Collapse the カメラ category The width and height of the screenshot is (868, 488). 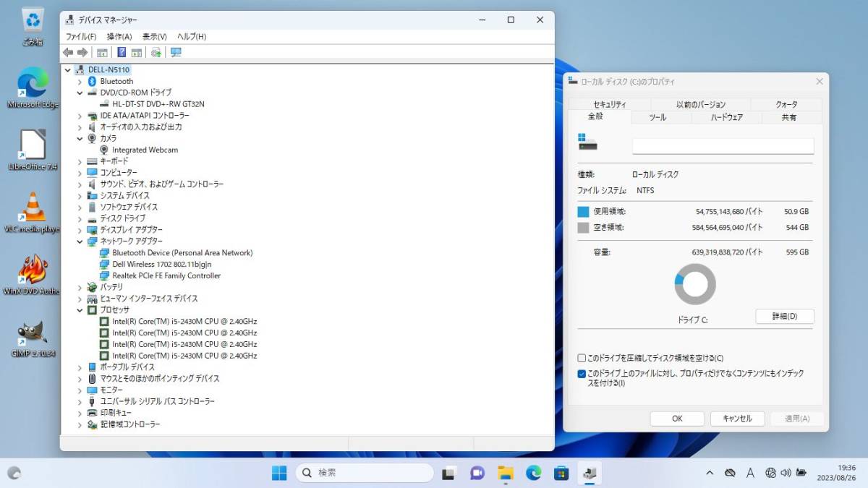click(x=80, y=138)
